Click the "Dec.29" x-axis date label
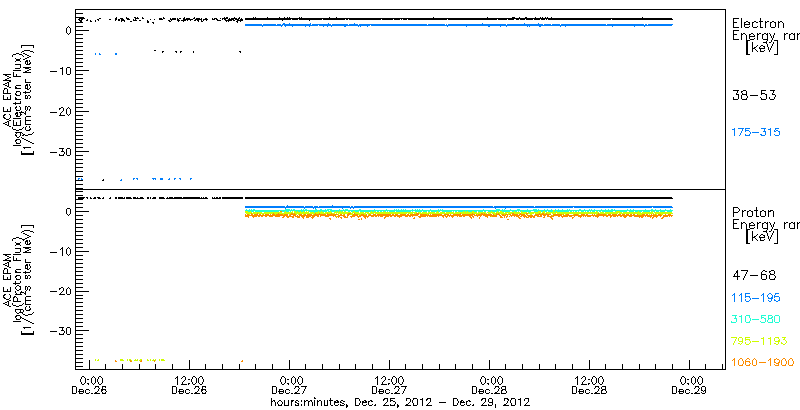 tap(689, 391)
